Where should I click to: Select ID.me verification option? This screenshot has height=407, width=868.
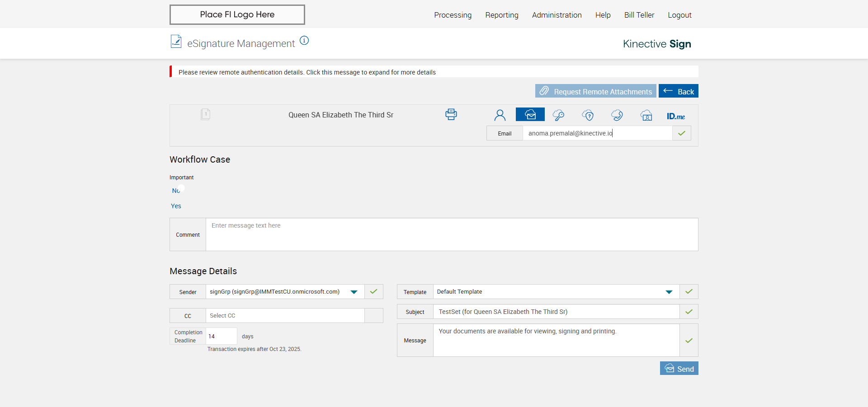tap(675, 116)
